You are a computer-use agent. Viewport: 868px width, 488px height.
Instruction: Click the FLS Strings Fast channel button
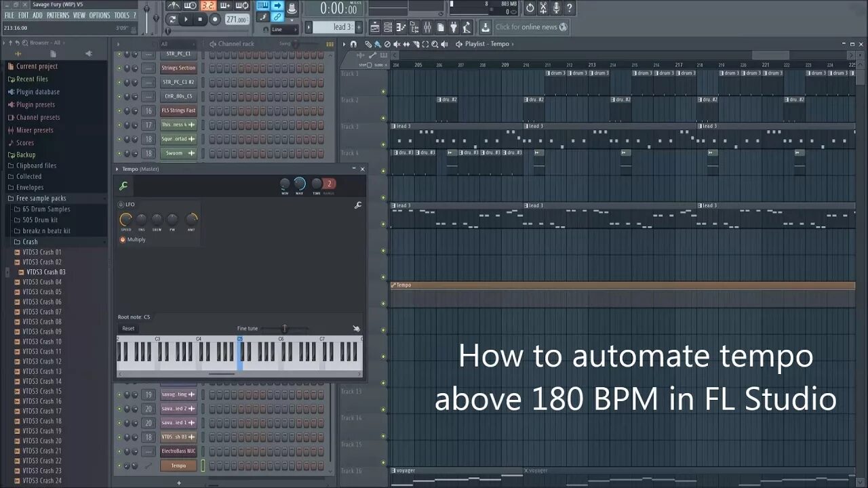(x=178, y=110)
